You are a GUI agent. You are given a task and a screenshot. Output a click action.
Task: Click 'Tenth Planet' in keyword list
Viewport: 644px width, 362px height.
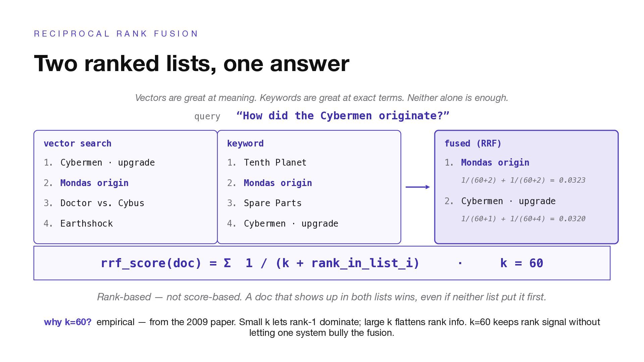275,163
